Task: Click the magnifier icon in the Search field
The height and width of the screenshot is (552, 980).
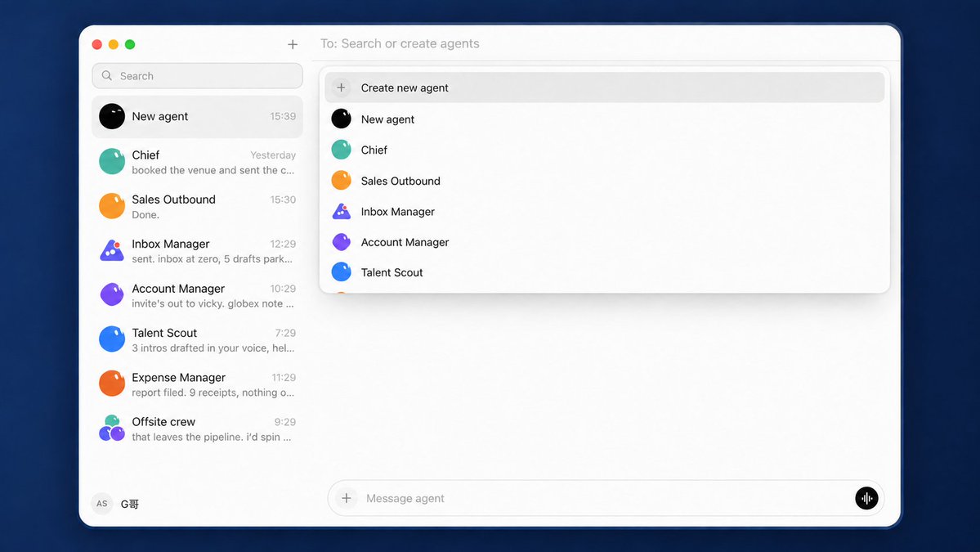Action: coord(107,75)
